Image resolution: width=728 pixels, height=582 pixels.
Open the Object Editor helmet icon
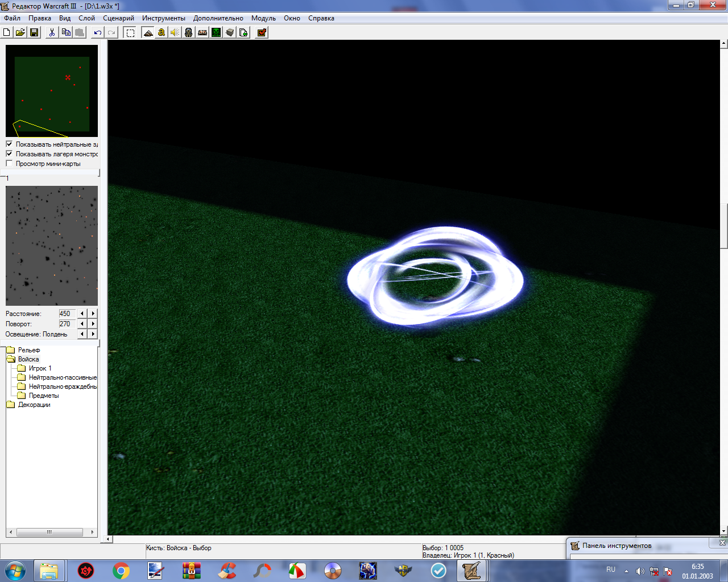click(x=189, y=32)
